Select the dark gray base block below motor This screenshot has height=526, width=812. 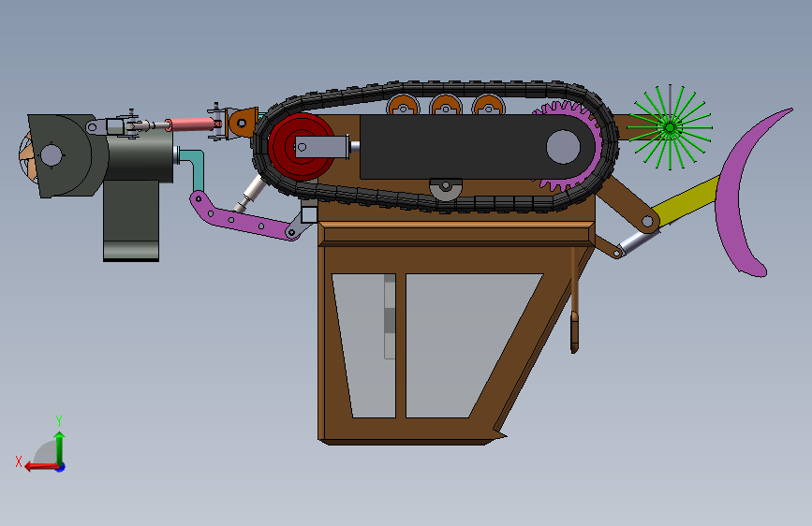click(x=131, y=221)
